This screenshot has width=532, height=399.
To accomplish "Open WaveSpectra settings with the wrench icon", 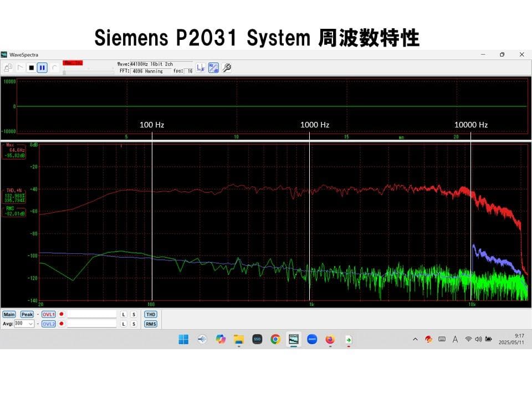I will (x=227, y=68).
